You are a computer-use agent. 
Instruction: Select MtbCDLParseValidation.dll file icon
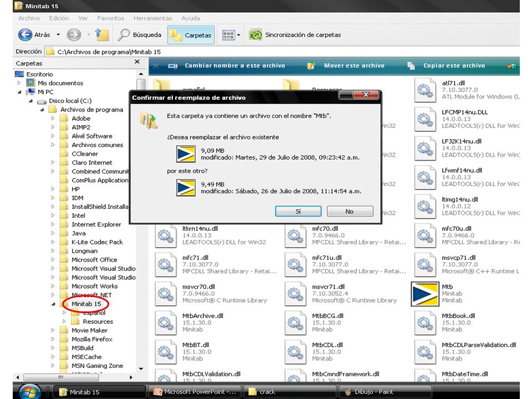(425, 352)
